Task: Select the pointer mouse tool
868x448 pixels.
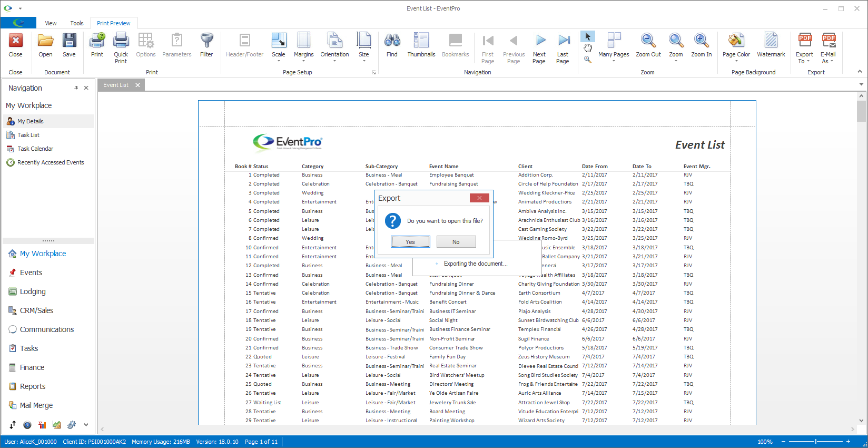Action: tap(588, 36)
